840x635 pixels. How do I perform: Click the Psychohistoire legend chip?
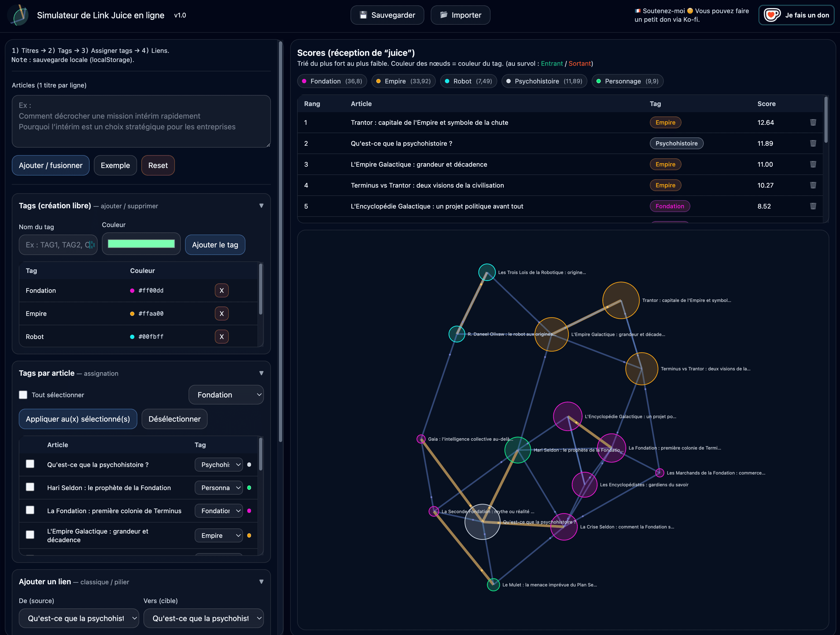click(x=544, y=81)
